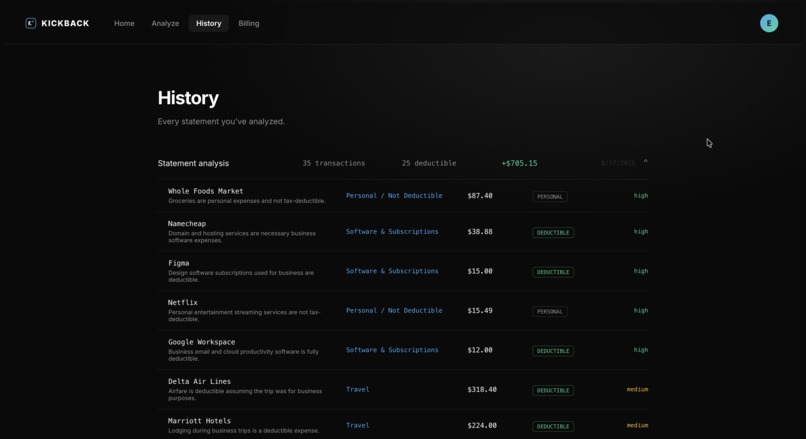Click the KICKBACK brand name
Screen dimensions: 806x439
[x=65, y=23]
